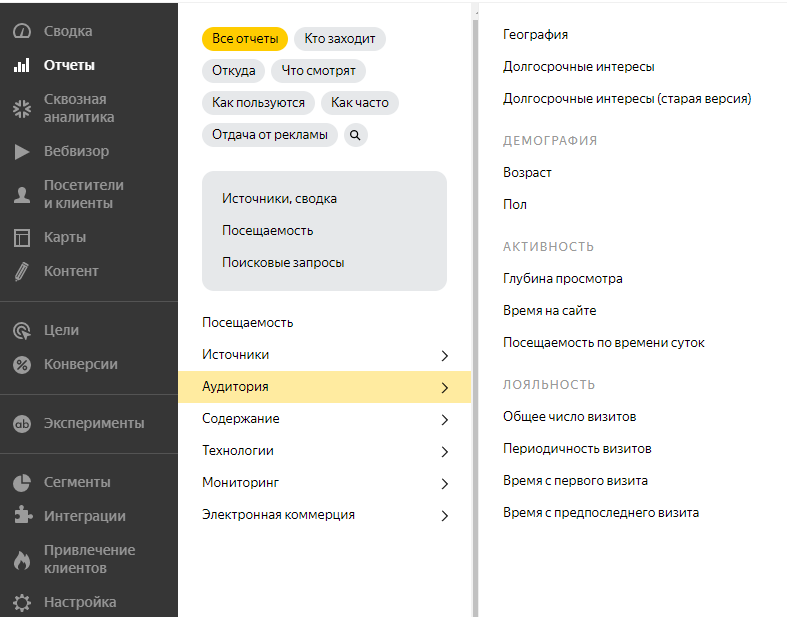Open the География report link
This screenshot has height=617, width=787.
pos(535,35)
